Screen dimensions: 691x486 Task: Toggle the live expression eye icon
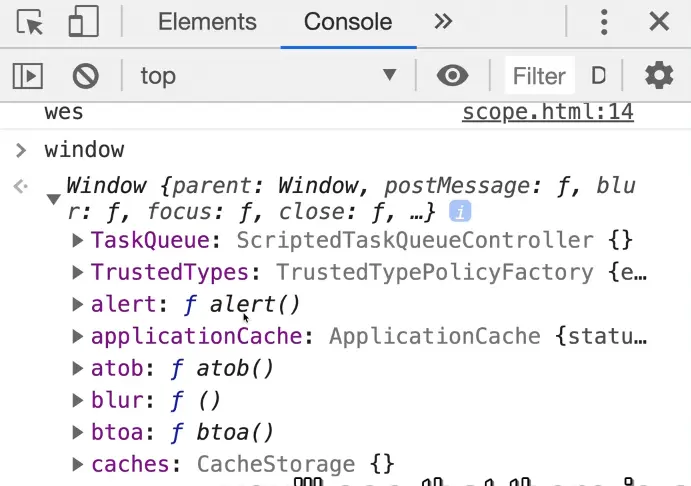[x=453, y=75]
